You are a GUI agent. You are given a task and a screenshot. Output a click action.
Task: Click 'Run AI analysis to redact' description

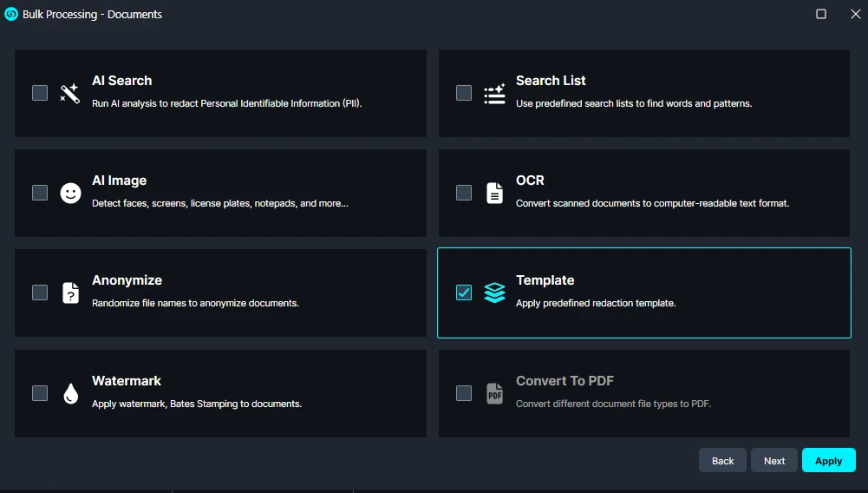(227, 103)
